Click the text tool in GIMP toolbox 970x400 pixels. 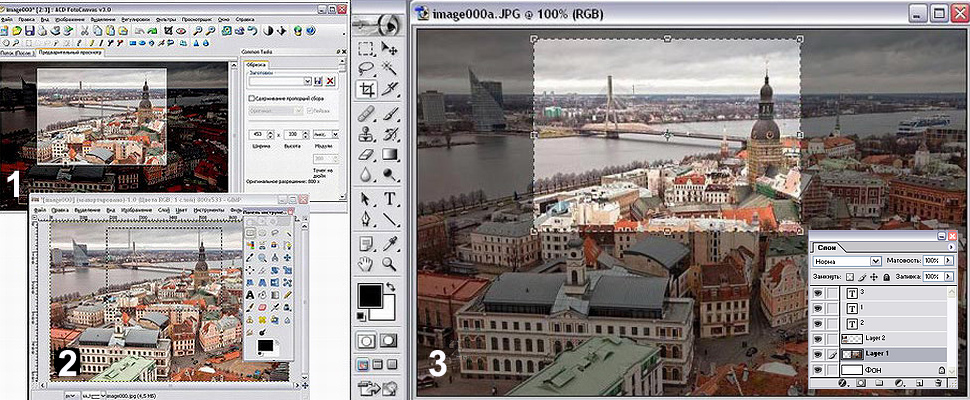click(x=249, y=294)
